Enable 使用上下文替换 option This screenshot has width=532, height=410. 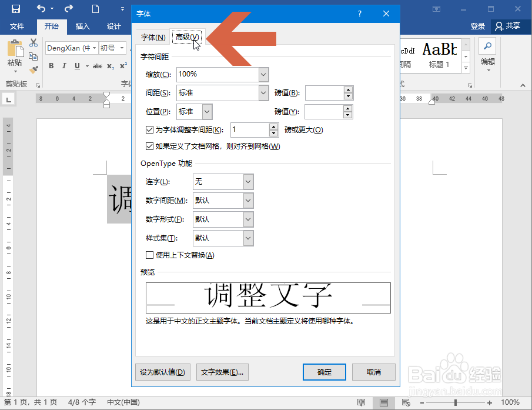[x=150, y=255]
